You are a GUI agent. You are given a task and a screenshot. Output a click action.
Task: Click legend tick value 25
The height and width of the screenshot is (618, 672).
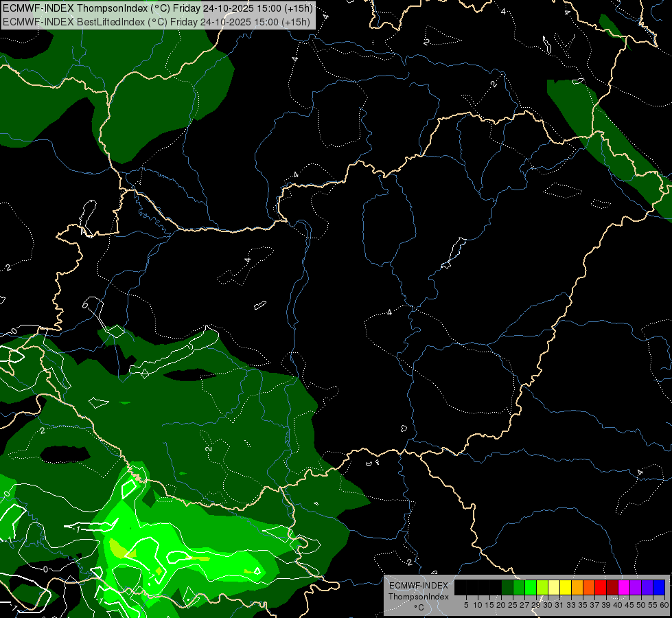pyautogui.click(x=513, y=605)
